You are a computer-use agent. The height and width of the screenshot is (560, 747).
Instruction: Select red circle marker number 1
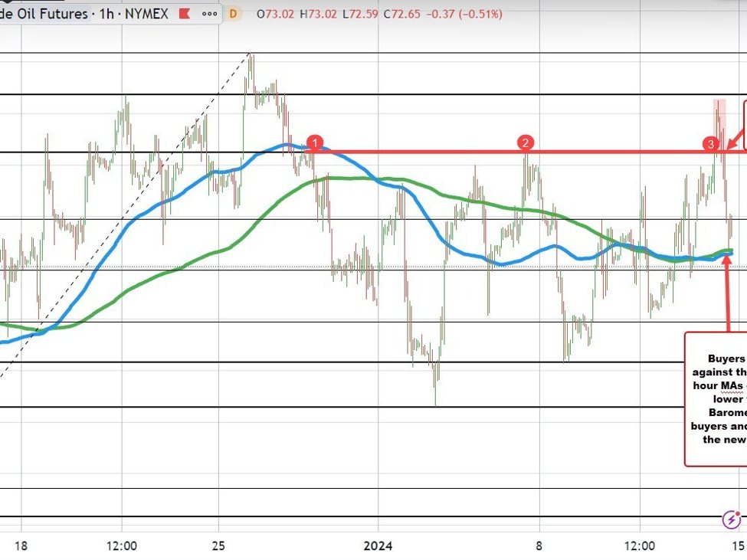(x=314, y=142)
